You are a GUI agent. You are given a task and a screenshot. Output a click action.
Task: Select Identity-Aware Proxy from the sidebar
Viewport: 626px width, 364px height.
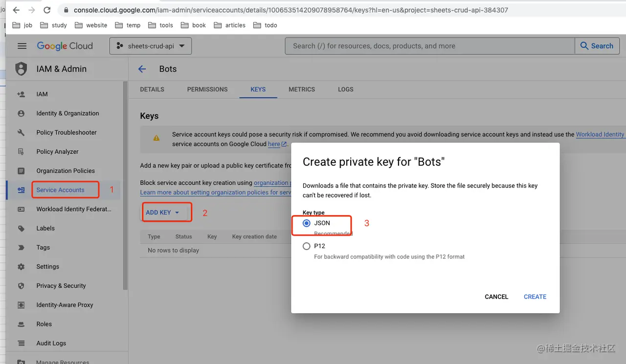(65, 305)
